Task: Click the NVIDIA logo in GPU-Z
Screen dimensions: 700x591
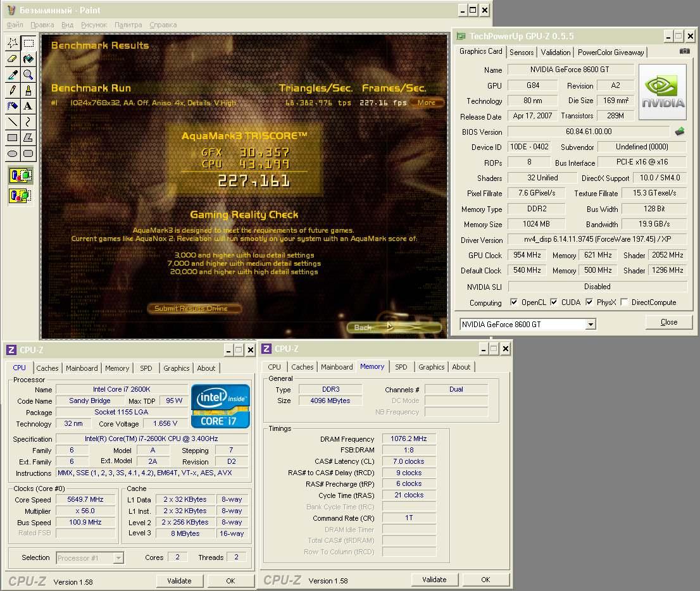Action: point(663,92)
